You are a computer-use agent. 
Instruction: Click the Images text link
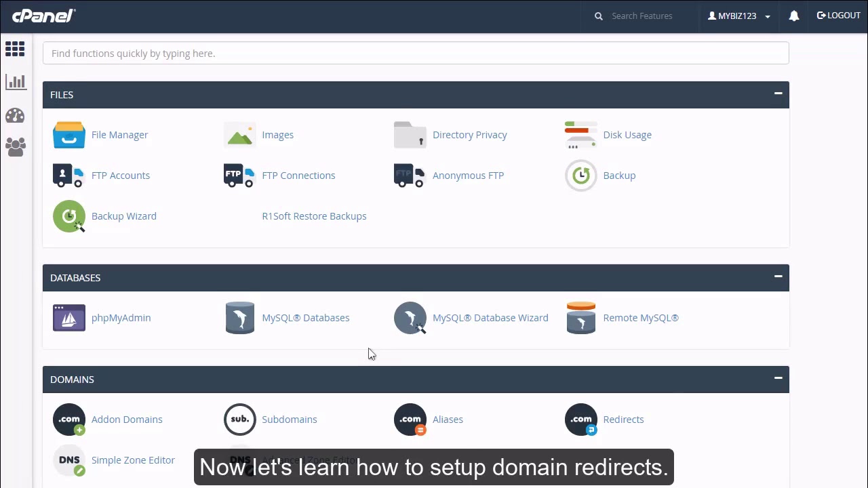coord(277,135)
